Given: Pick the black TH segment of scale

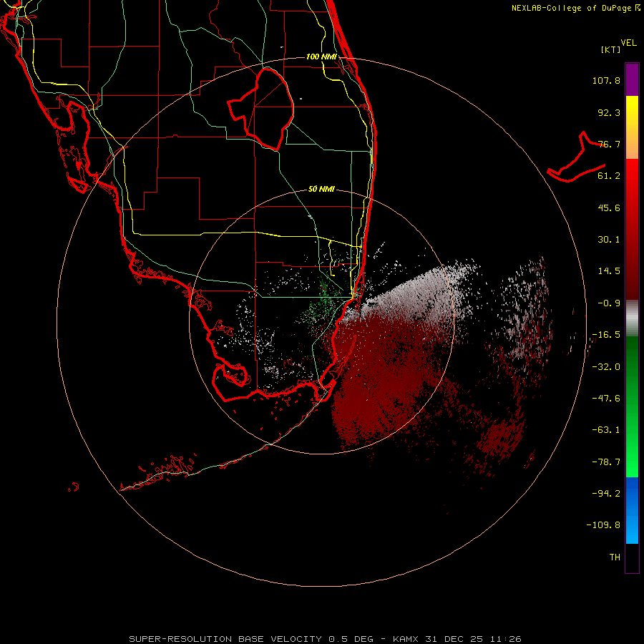Looking at the screenshot, I should [632, 557].
